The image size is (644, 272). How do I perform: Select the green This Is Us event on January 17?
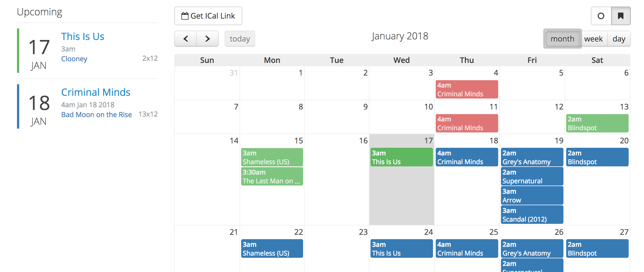coord(401,157)
